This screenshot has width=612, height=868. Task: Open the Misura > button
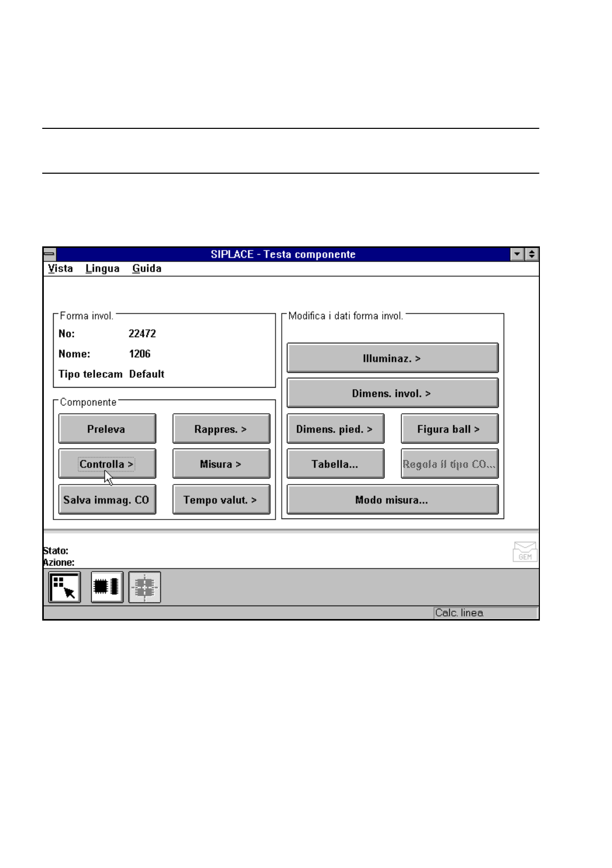pos(222,464)
